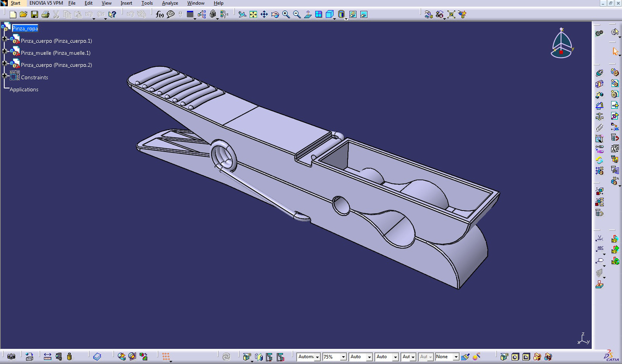Click the Swap visible space icon
622x364 pixels.
click(363, 15)
